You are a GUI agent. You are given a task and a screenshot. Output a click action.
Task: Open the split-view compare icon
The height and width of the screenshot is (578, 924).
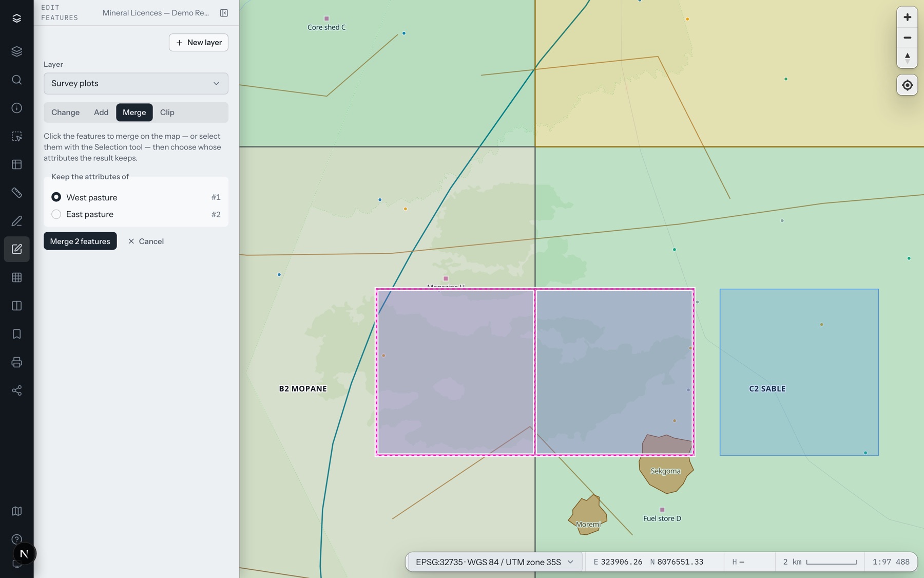click(16, 306)
